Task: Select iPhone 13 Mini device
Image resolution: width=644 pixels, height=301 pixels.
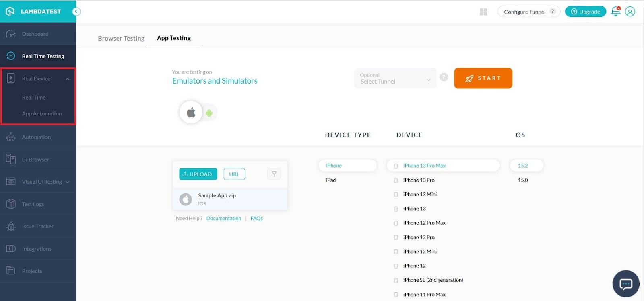Action: point(420,194)
